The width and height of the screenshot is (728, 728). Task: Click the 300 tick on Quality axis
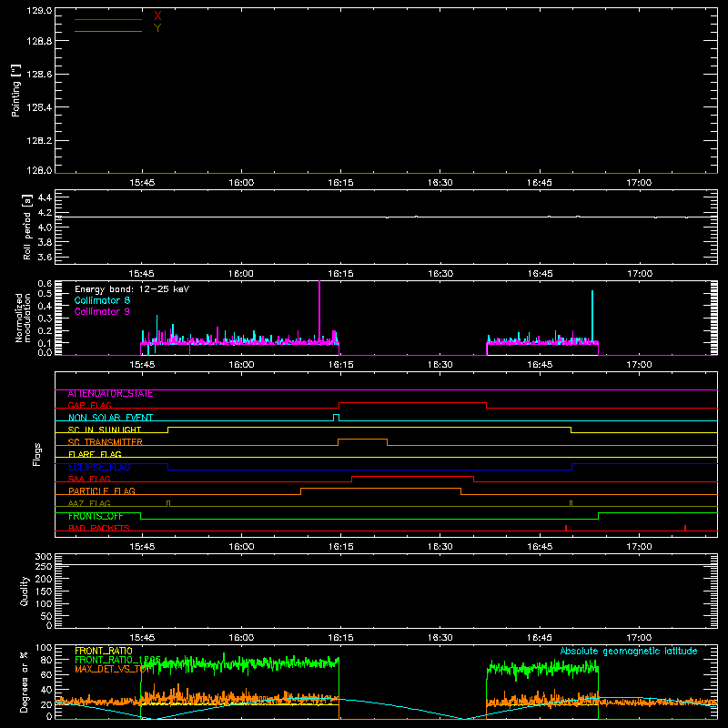(x=43, y=557)
